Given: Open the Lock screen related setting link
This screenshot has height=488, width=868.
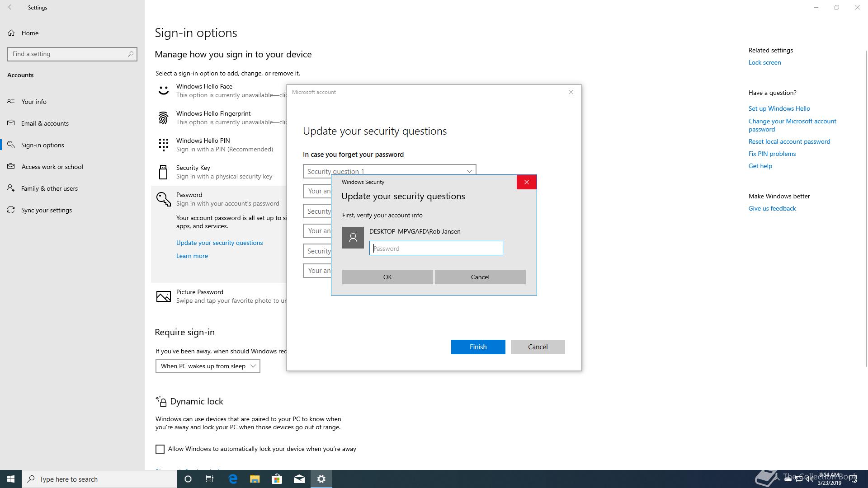Looking at the screenshot, I should coord(764,62).
